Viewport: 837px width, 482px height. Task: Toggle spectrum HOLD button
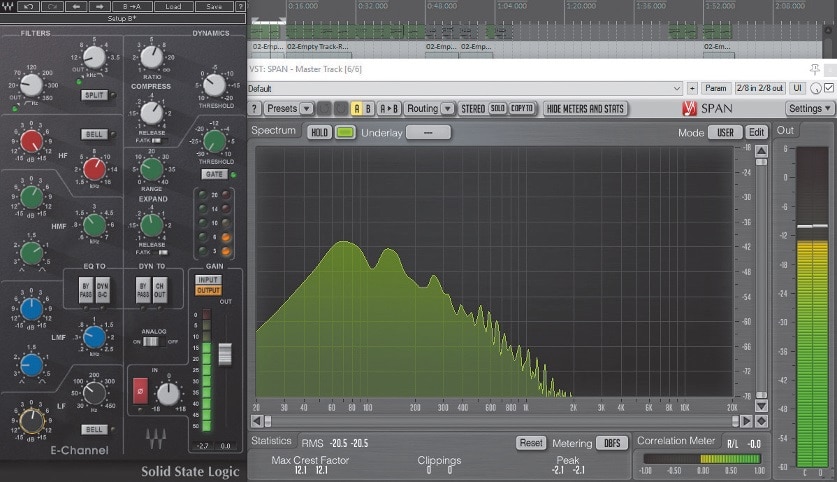click(319, 132)
